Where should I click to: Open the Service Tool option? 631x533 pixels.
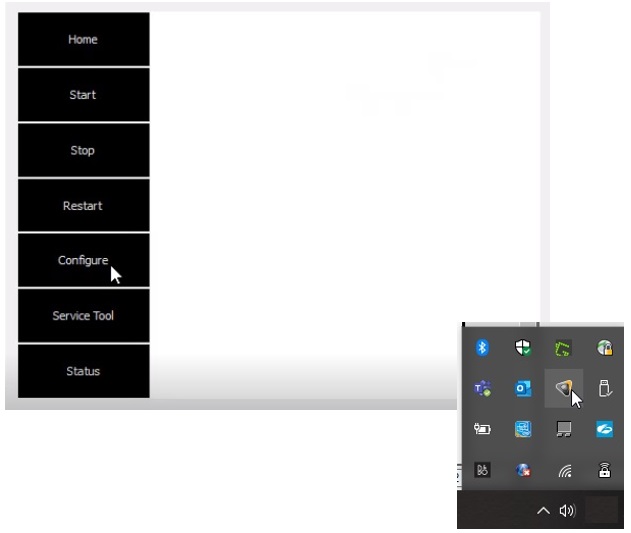83,316
